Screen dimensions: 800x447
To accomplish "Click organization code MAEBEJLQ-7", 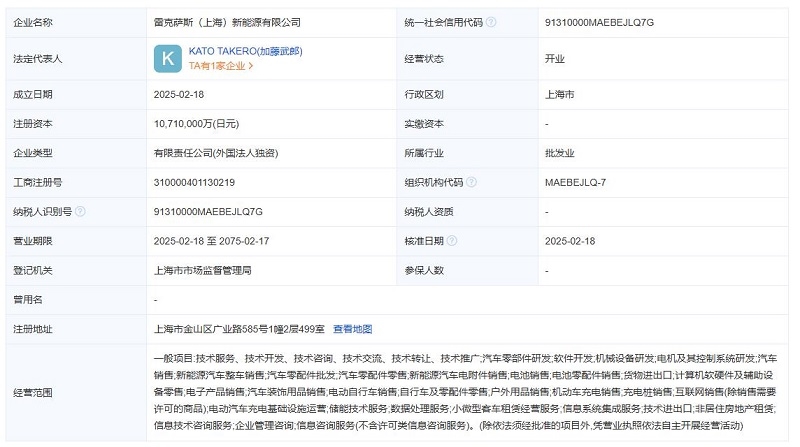I will 576,182.
